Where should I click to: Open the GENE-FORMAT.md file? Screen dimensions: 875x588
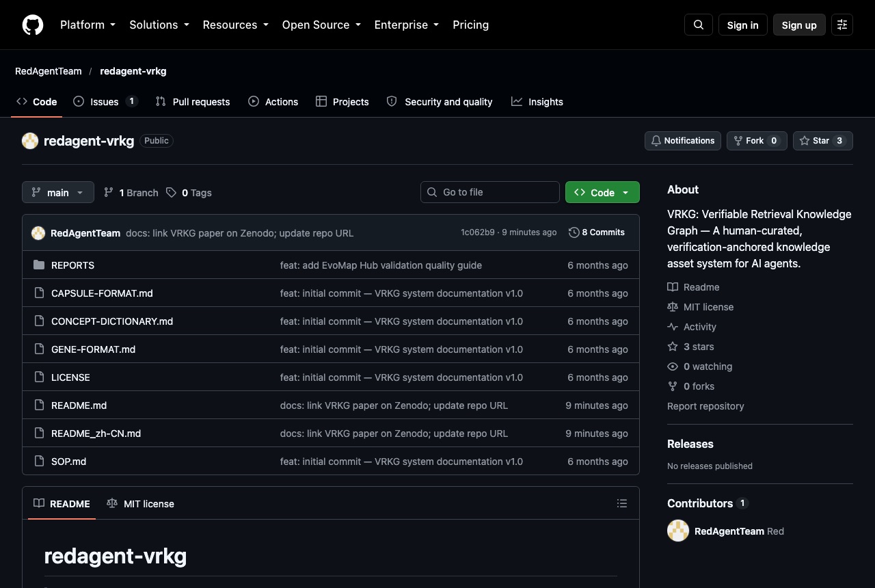(x=93, y=349)
